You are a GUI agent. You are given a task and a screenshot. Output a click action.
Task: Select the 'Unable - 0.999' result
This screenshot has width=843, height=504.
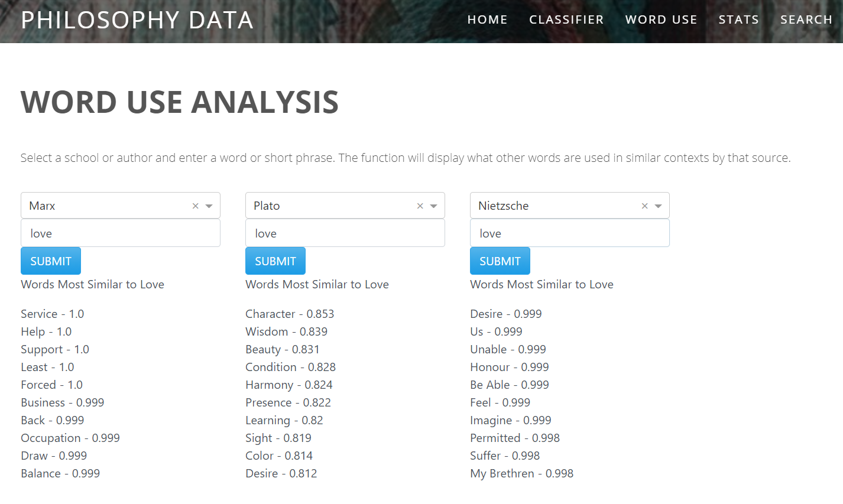click(x=508, y=349)
